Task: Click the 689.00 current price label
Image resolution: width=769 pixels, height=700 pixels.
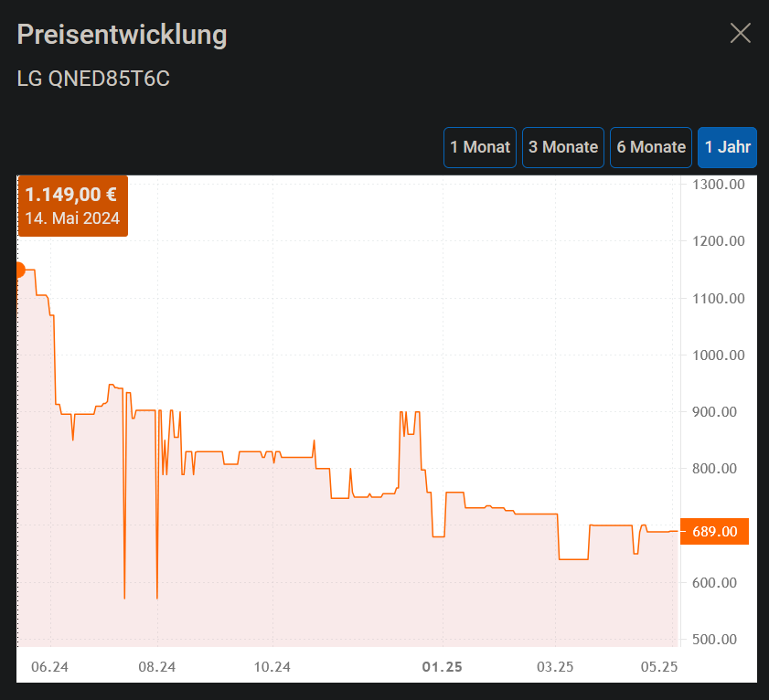Action: coord(714,531)
